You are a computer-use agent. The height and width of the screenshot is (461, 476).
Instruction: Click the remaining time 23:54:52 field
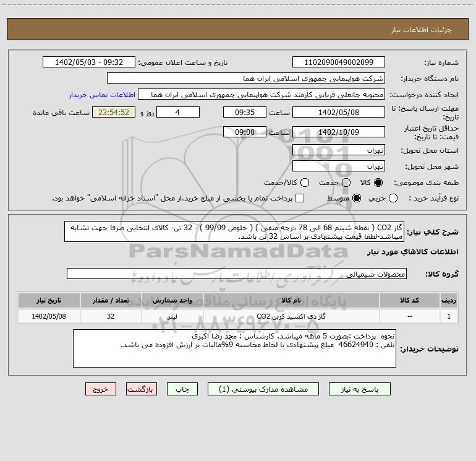(x=114, y=112)
